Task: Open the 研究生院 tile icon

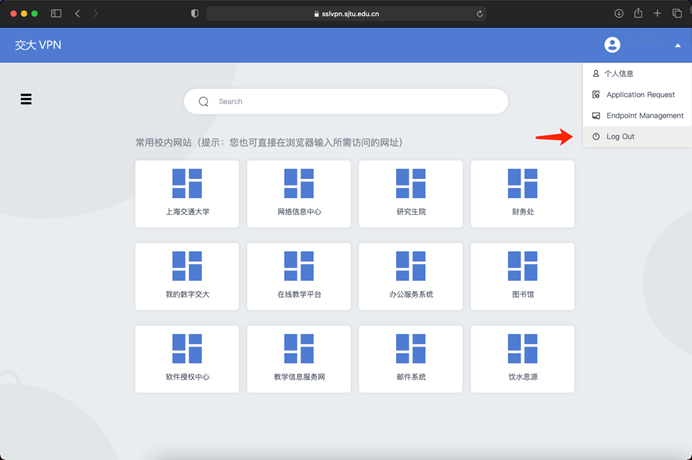Action: (411, 183)
